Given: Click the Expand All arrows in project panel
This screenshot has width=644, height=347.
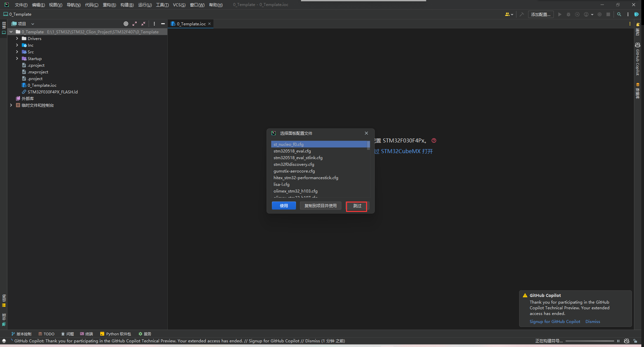Looking at the screenshot, I should coord(135,24).
